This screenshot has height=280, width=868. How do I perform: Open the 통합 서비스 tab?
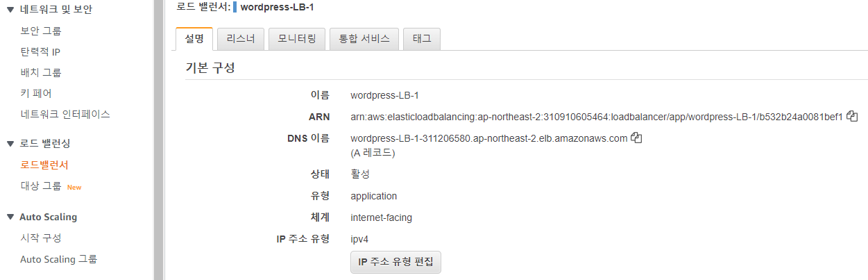[364, 39]
